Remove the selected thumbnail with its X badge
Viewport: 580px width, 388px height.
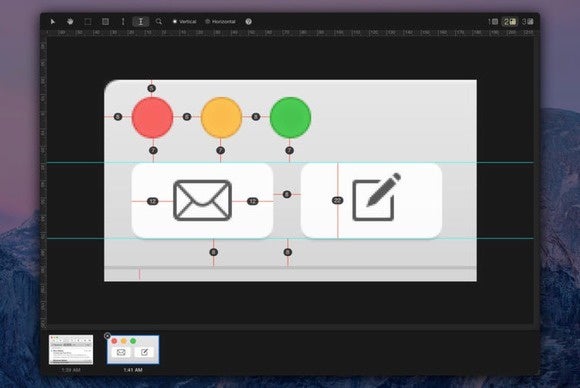point(107,336)
